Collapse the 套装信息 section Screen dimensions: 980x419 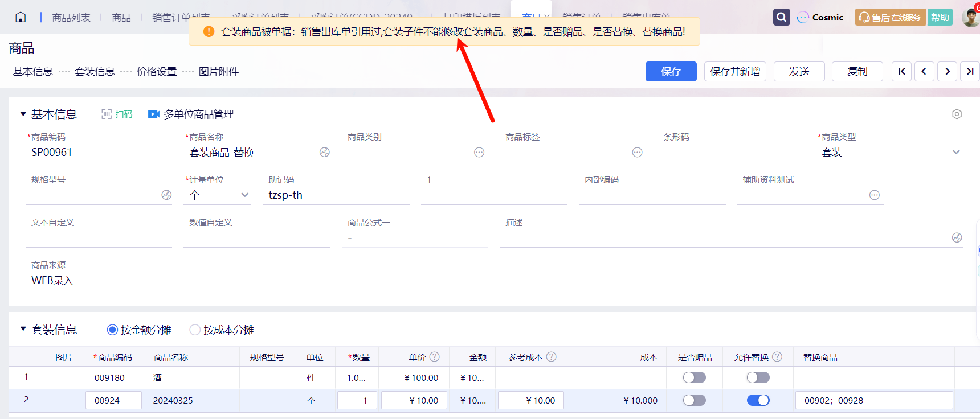point(23,329)
